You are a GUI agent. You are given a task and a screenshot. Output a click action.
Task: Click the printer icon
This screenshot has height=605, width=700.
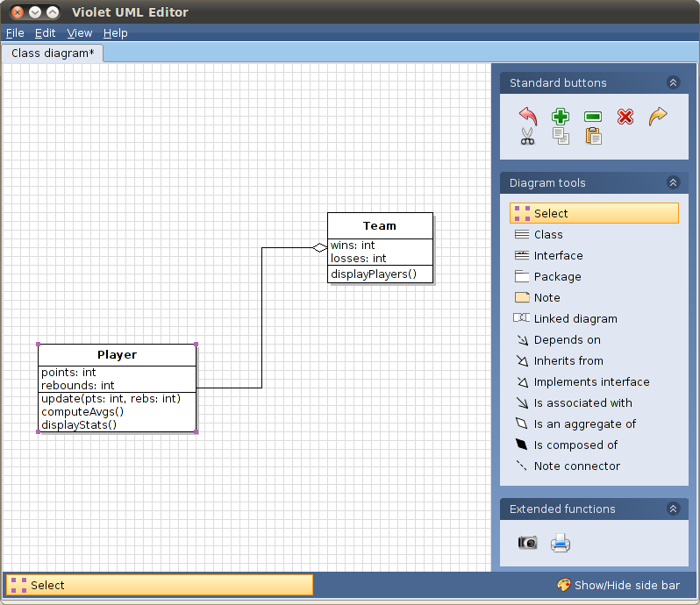[561, 544]
